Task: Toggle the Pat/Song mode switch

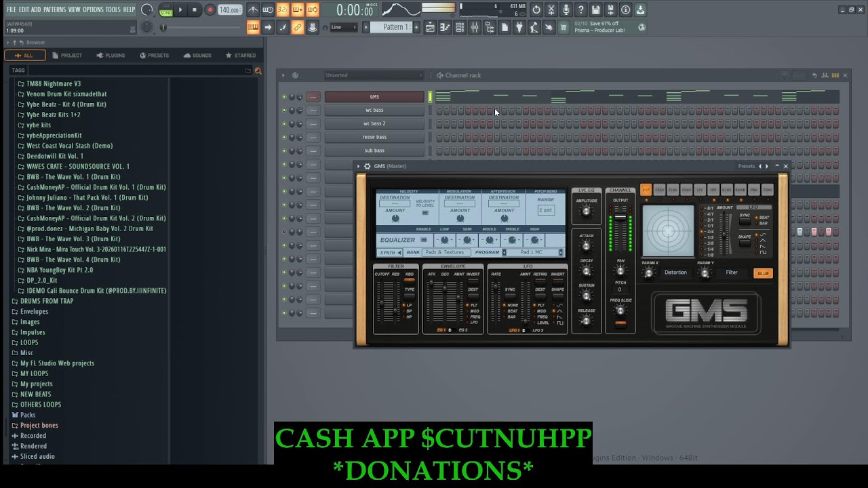Action: 165,9
